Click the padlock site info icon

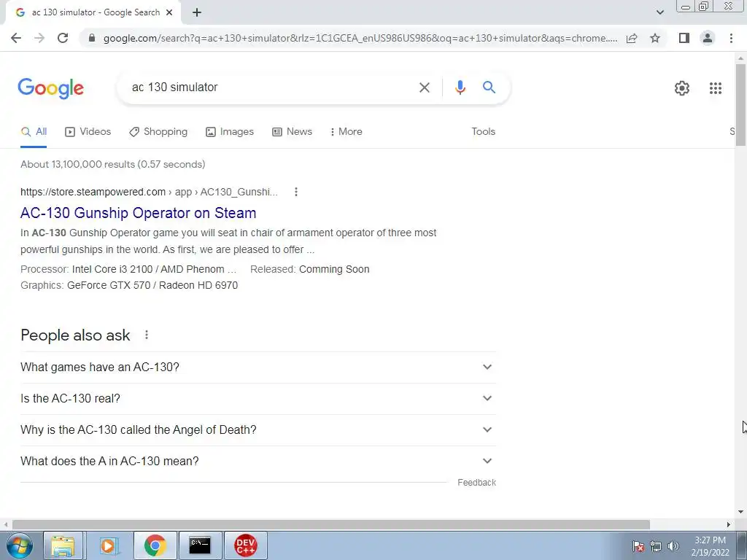click(92, 38)
